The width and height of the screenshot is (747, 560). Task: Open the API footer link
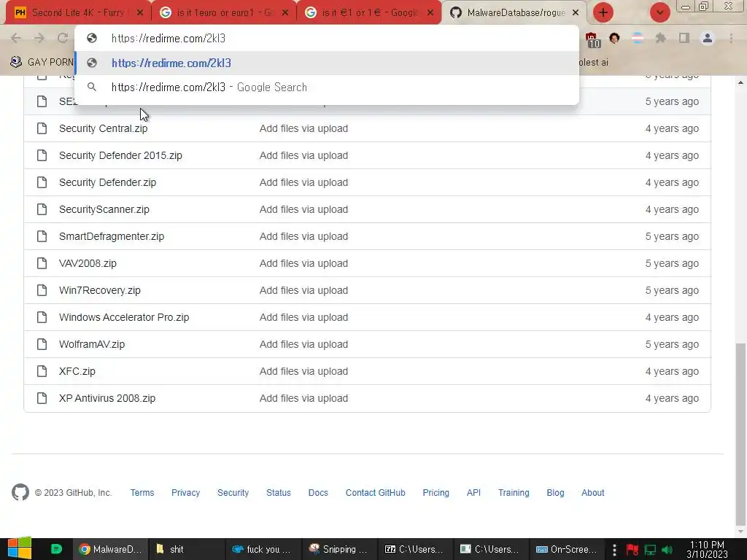(x=473, y=493)
